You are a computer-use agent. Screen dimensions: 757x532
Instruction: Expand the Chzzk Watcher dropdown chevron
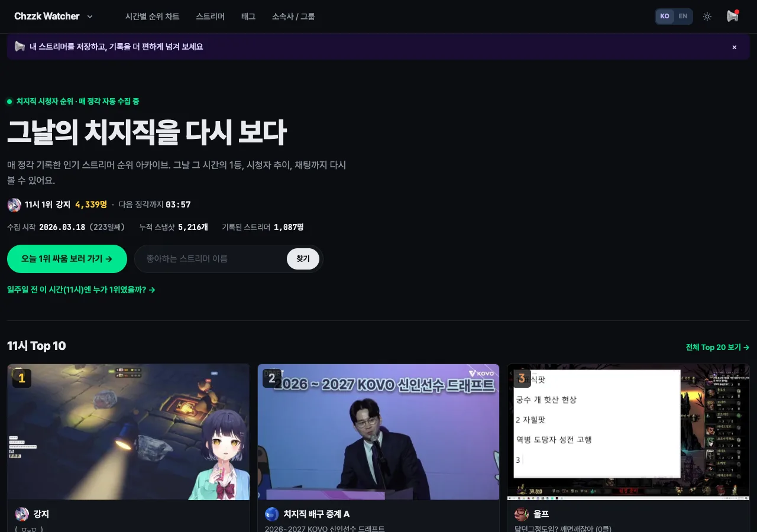90,17
